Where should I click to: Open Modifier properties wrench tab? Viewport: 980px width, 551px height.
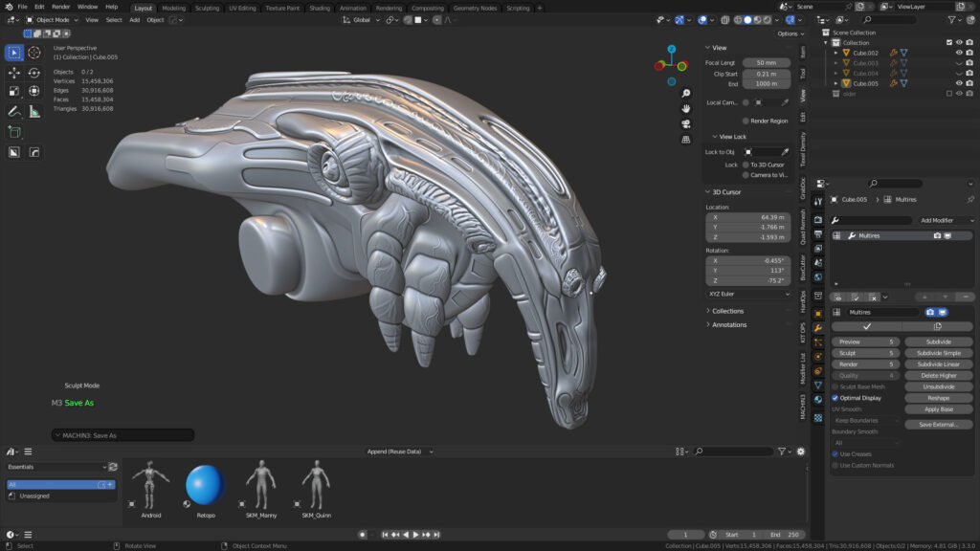[818, 328]
